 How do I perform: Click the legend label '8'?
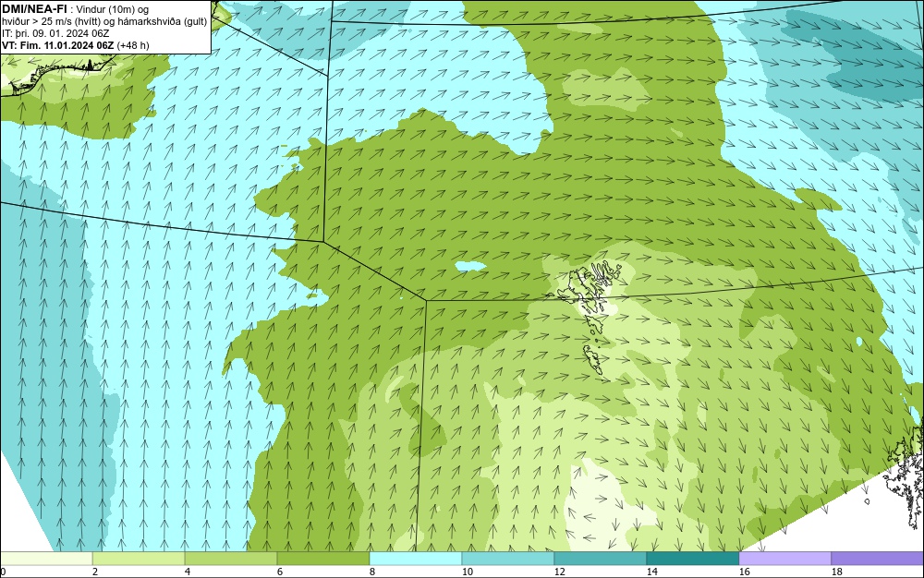(x=371, y=572)
